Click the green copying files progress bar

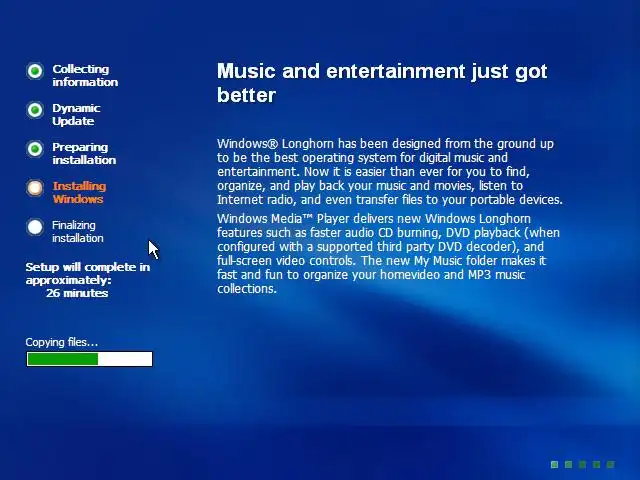click(x=89, y=359)
